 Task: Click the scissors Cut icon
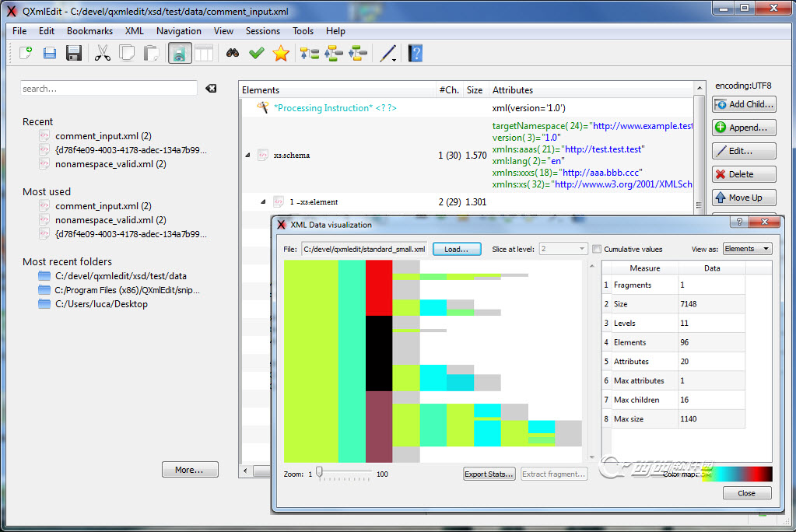pyautogui.click(x=103, y=53)
